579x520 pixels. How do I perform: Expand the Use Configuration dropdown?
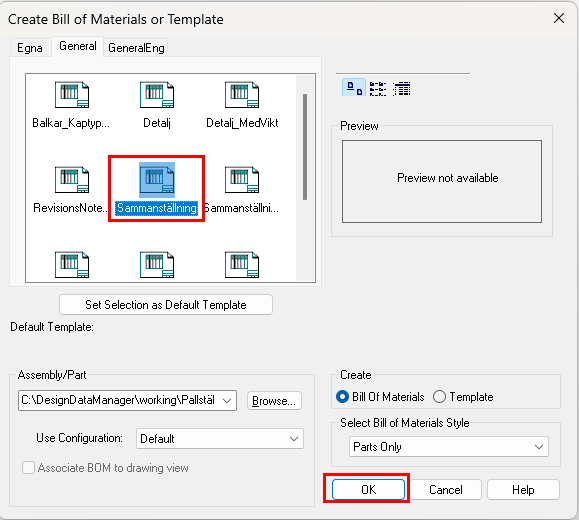point(294,439)
